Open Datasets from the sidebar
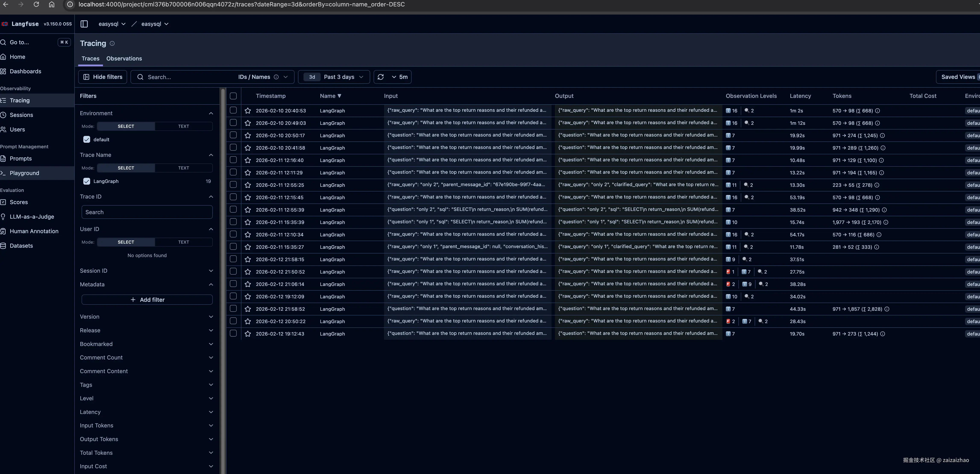The width and height of the screenshot is (980, 474). (x=21, y=246)
